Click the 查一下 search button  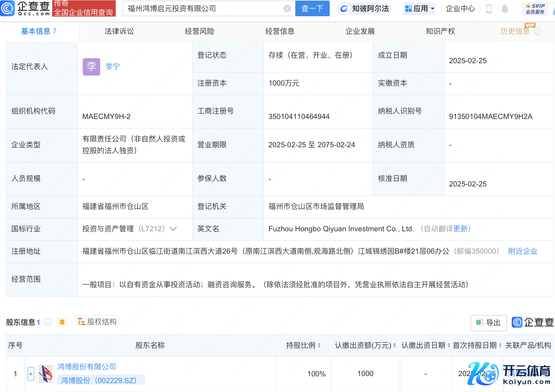pos(312,9)
